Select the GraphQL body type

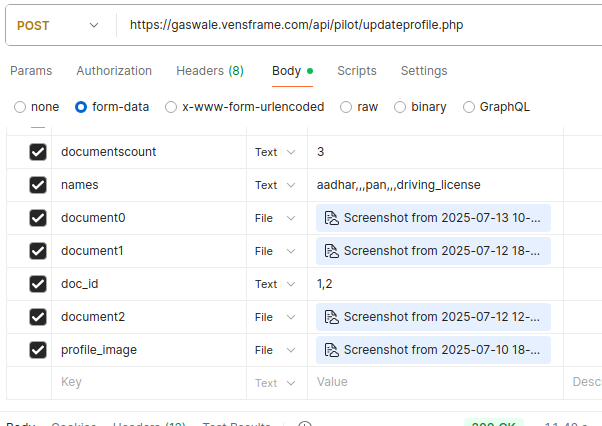[x=469, y=107]
